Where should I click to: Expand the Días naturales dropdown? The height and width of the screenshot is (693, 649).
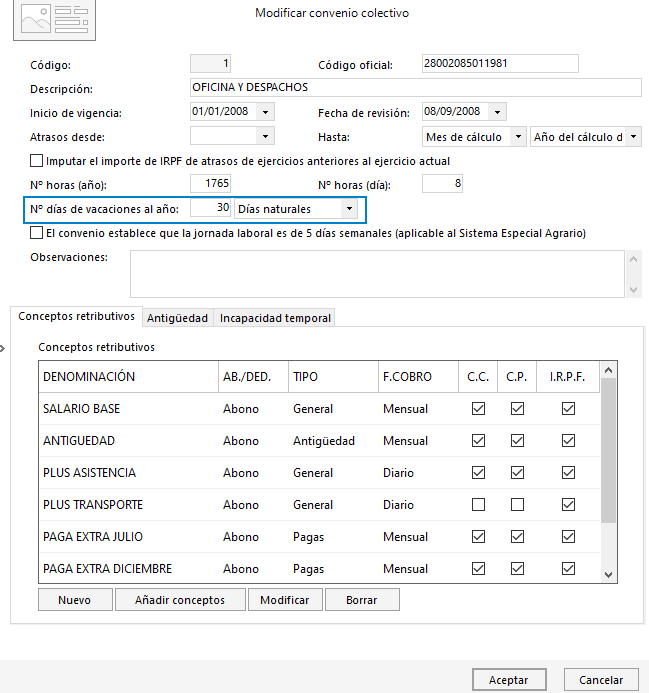pos(349,209)
